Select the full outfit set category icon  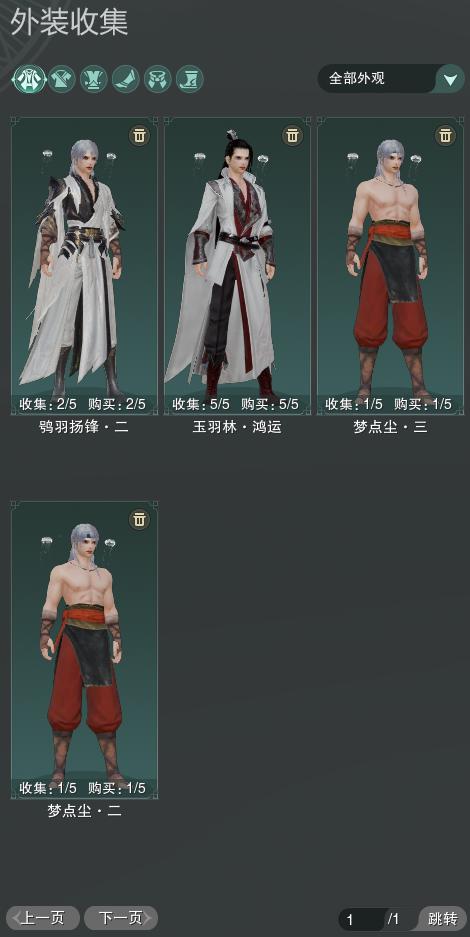(x=29, y=79)
